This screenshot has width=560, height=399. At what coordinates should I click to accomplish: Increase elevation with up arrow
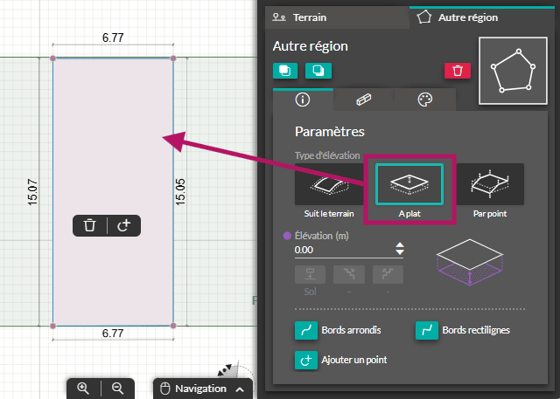400,245
